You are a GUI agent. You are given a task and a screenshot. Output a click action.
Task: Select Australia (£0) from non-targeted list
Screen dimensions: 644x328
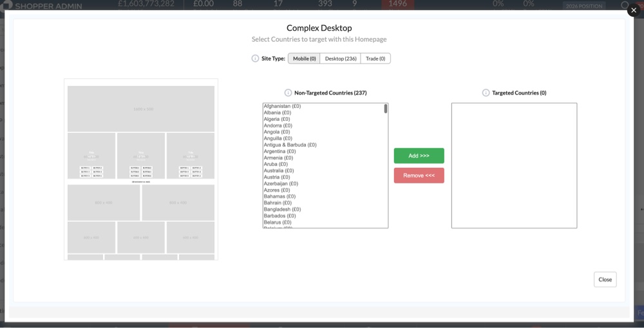(x=278, y=170)
